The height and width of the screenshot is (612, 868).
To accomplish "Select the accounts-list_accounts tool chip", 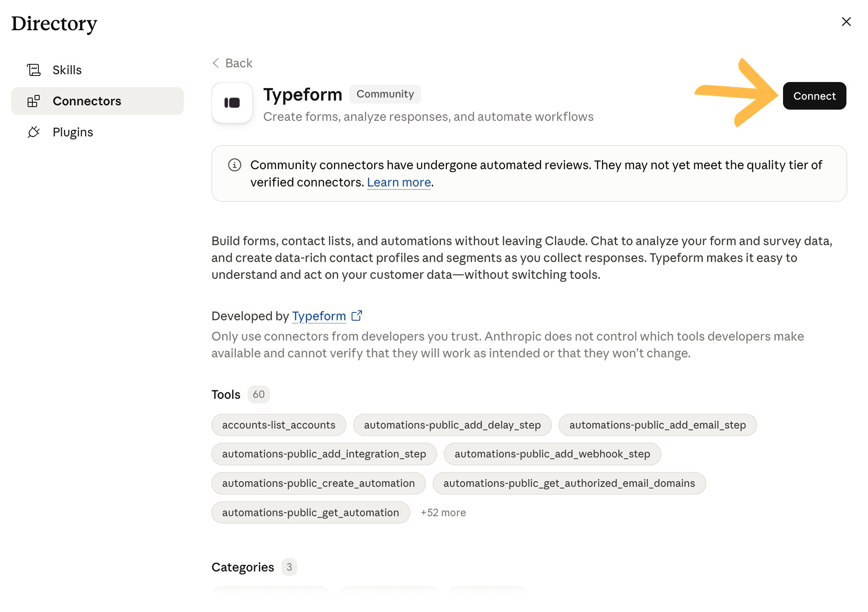I will point(279,425).
